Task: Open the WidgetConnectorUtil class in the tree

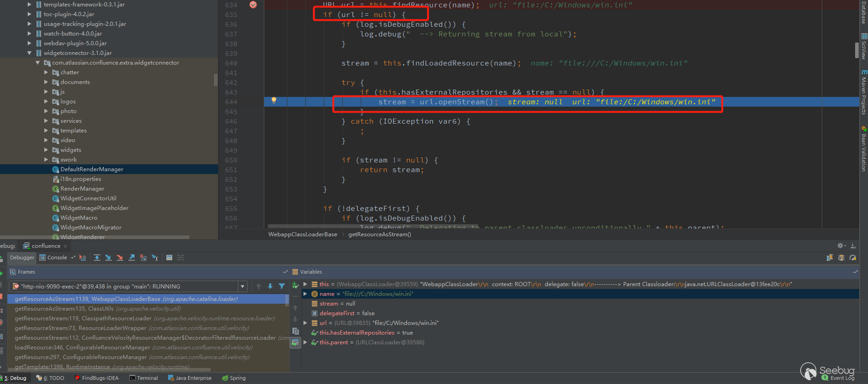Action: [x=88, y=198]
